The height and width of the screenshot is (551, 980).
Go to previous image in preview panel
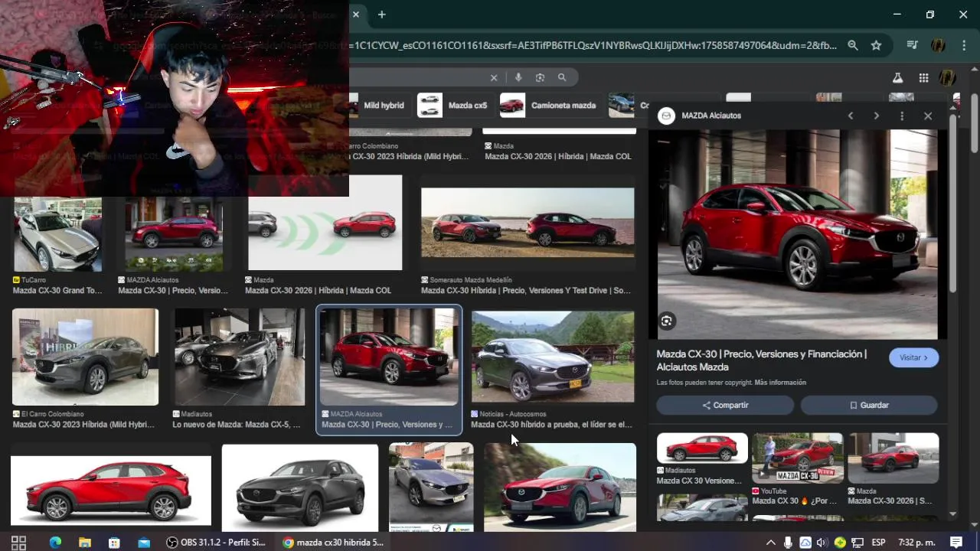click(851, 116)
